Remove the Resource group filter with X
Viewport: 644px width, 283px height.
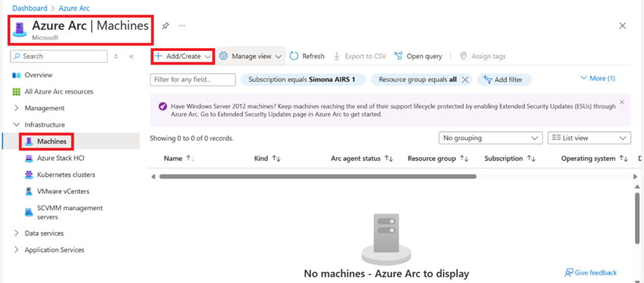(465, 80)
